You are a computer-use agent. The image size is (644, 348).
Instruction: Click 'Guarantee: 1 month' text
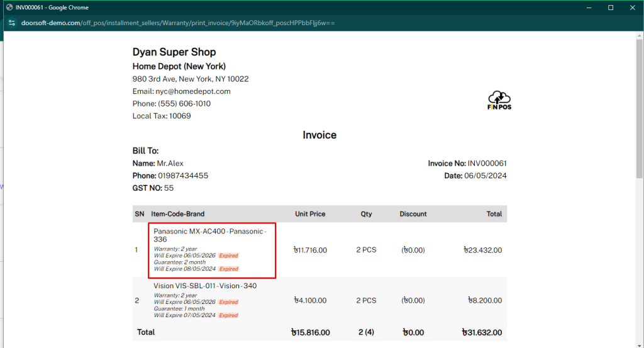tap(179, 308)
